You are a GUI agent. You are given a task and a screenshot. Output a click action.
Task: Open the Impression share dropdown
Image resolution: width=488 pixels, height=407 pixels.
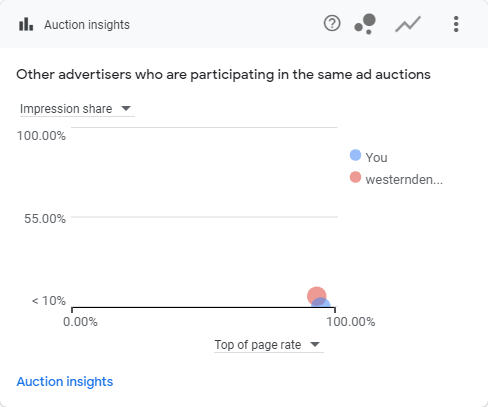coord(77,109)
